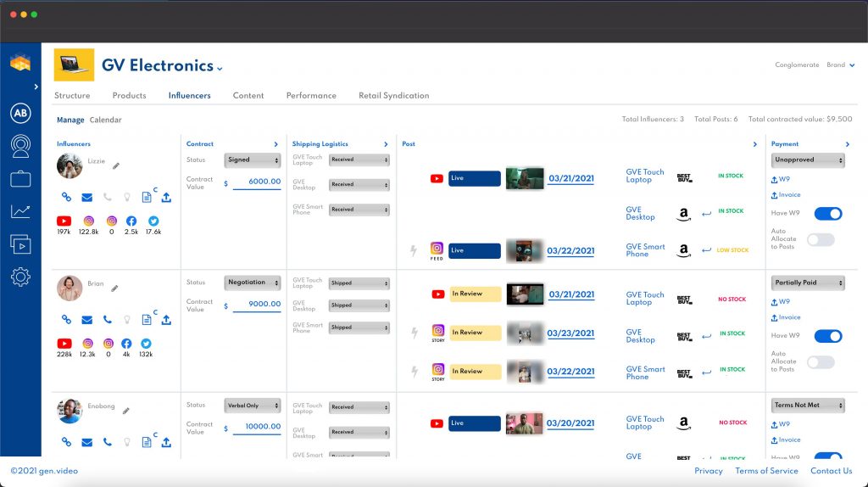Screen dimensions: 868x487
Task: Open the Brand dropdown at top right
Action: click(840, 64)
